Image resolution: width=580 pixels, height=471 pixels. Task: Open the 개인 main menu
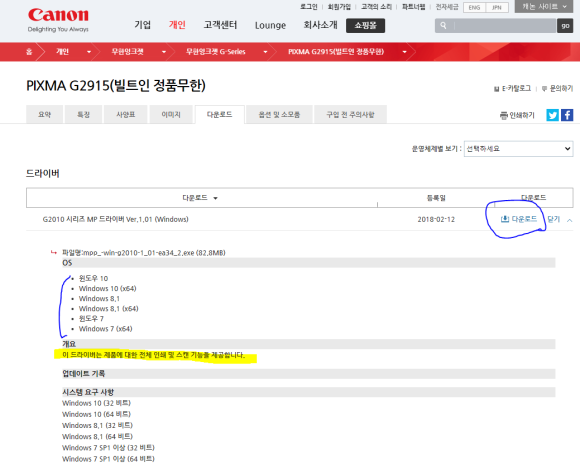(177, 25)
